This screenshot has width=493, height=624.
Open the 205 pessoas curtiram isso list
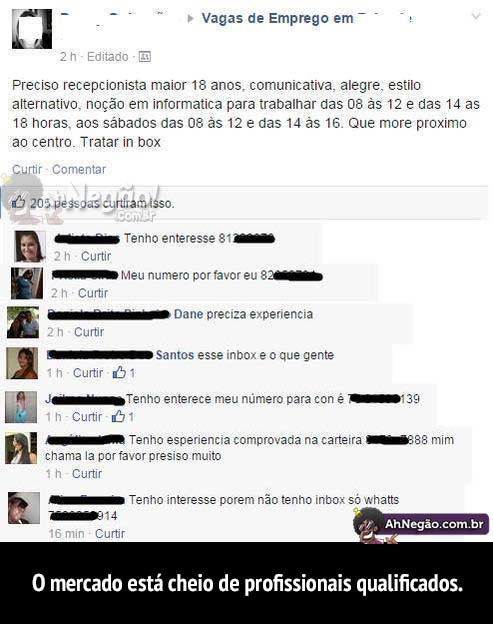coord(102,204)
